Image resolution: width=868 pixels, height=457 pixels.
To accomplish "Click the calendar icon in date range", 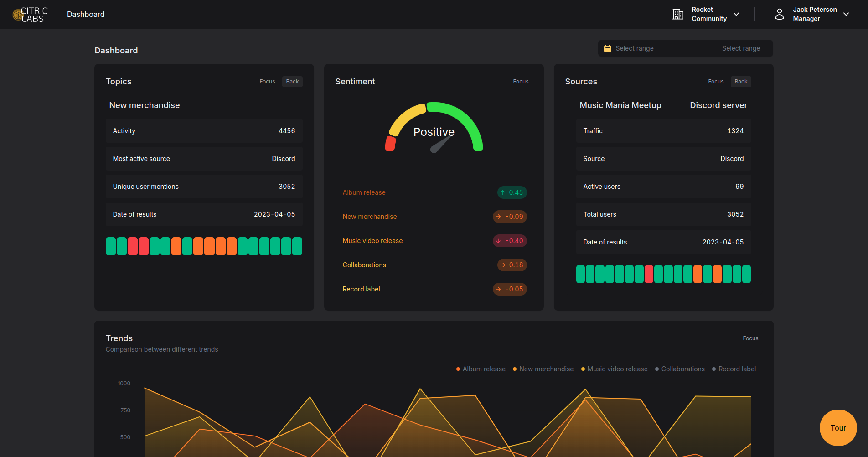I will (x=608, y=48).
